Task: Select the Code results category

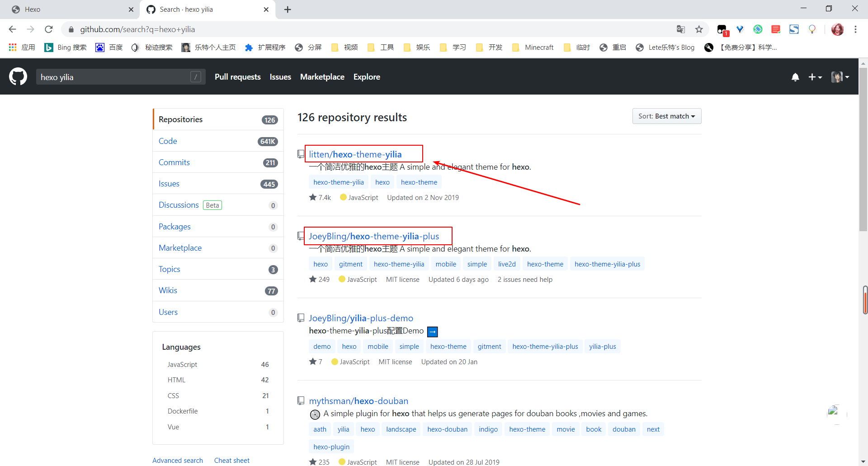Action: 168,141
